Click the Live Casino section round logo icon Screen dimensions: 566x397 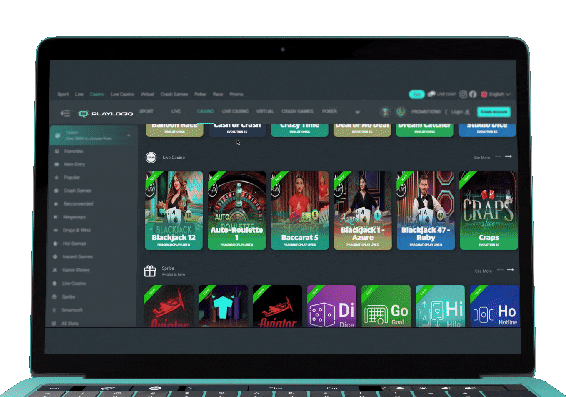point(151,157)
